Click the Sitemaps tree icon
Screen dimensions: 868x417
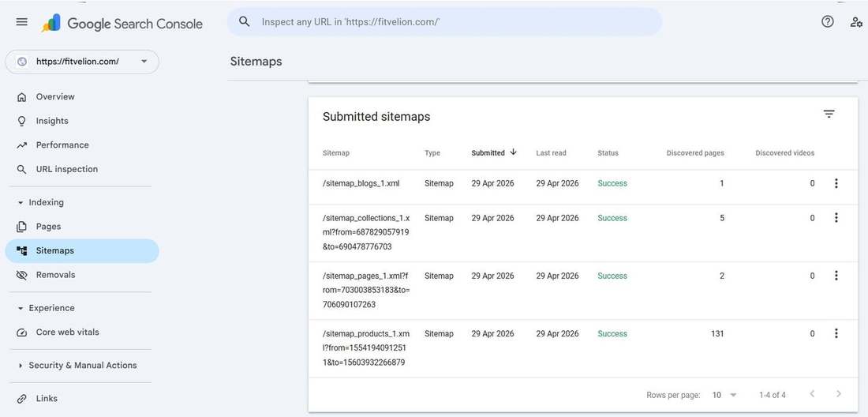click(21, 251)
